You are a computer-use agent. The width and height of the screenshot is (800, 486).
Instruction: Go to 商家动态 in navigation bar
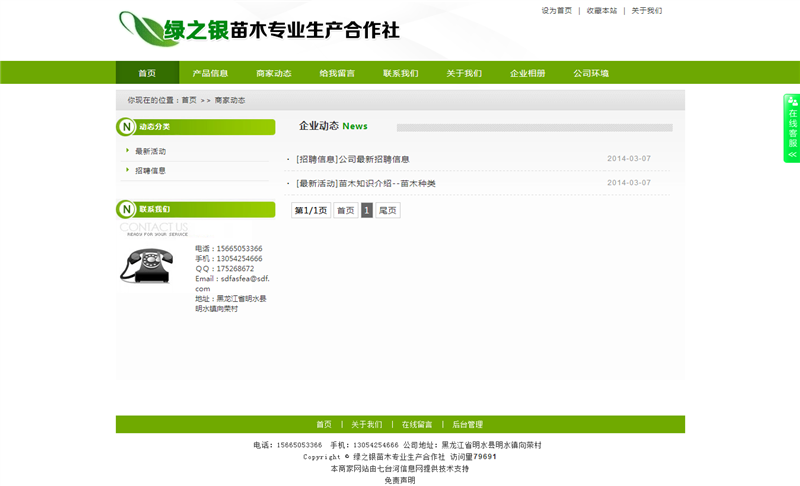click(x=274, y=73)
